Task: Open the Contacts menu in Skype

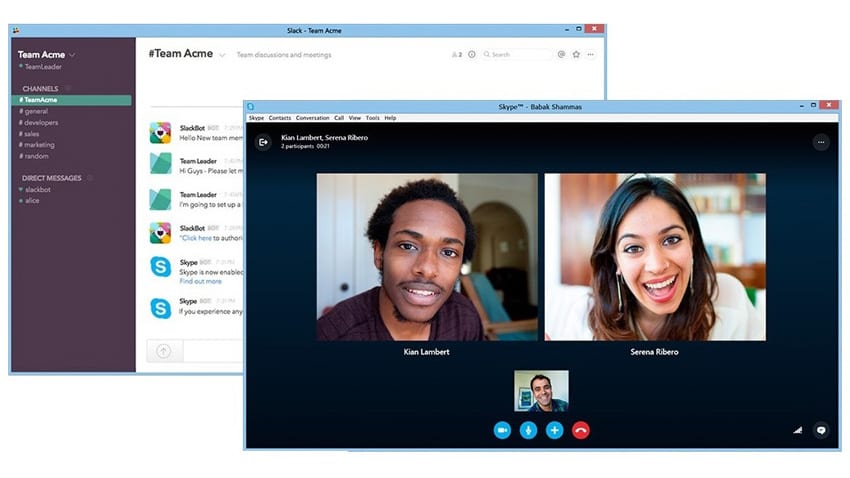Action: click(x=280, y=118)
